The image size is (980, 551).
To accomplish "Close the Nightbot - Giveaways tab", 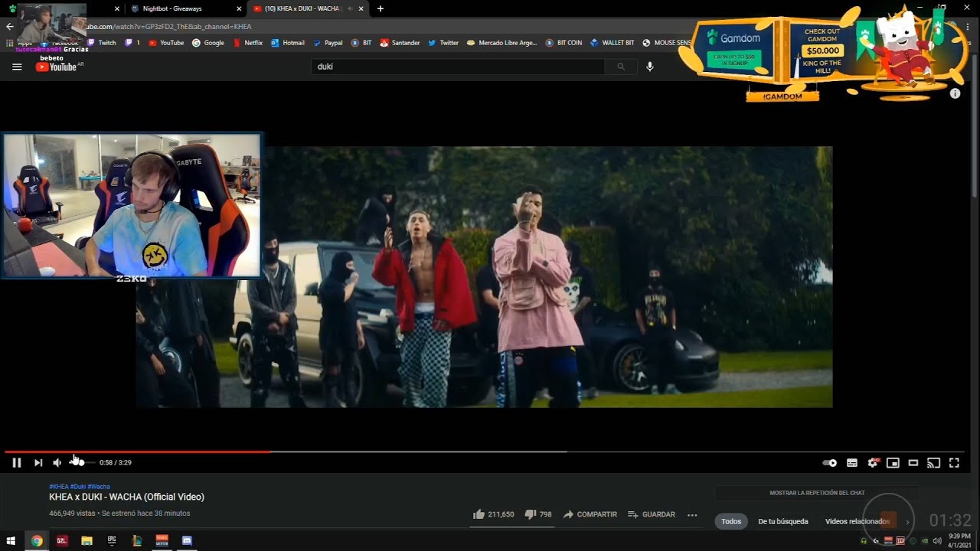I will coord(239,8).
